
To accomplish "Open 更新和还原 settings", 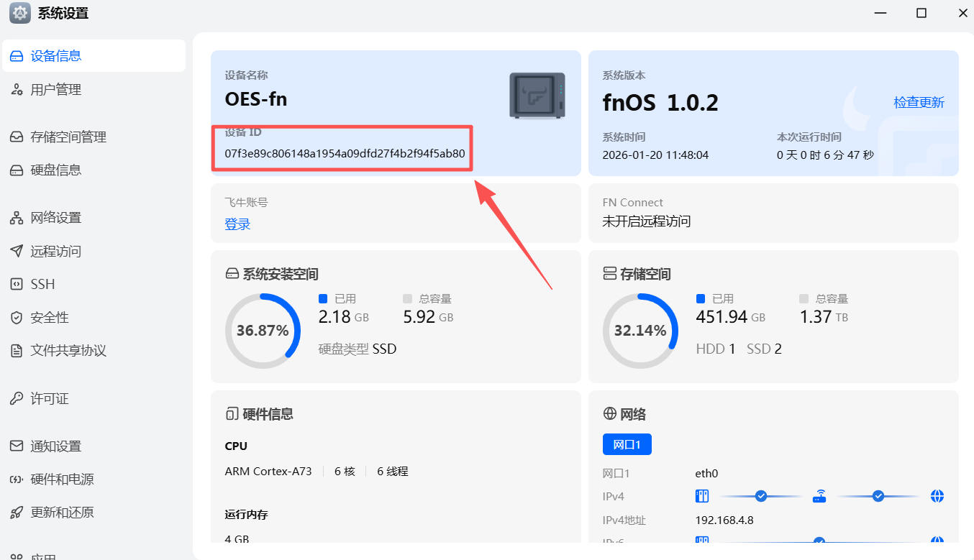I will point(62,512).
